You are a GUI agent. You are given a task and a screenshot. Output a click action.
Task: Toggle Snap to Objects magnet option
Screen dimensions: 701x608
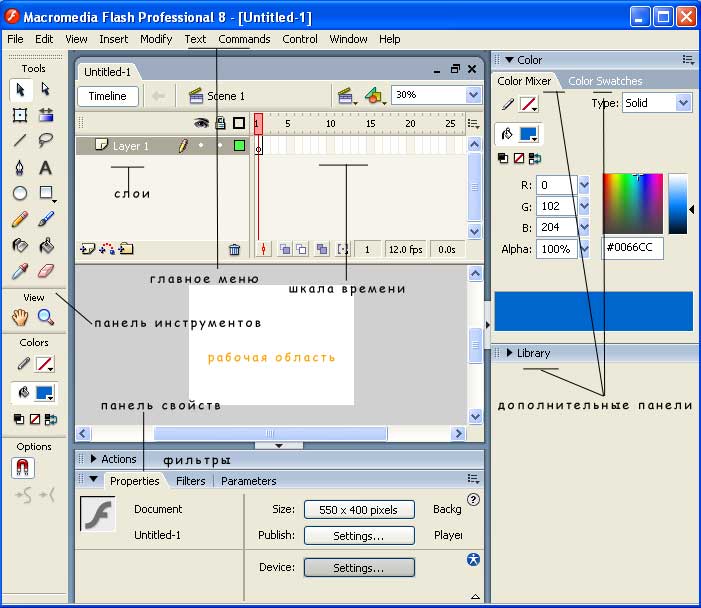[22, 468]
